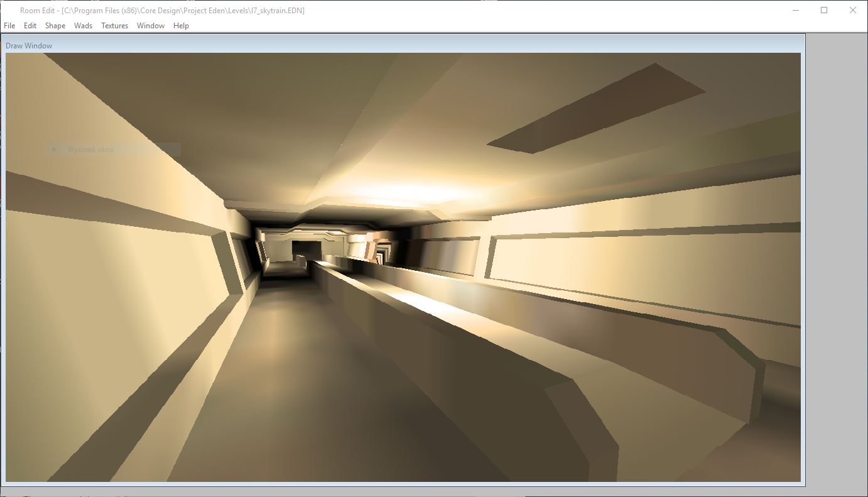Click the faint 'Wycinek okna' overlay label
Viewport: 868px width, 497px height.
[x=90, y=150]
